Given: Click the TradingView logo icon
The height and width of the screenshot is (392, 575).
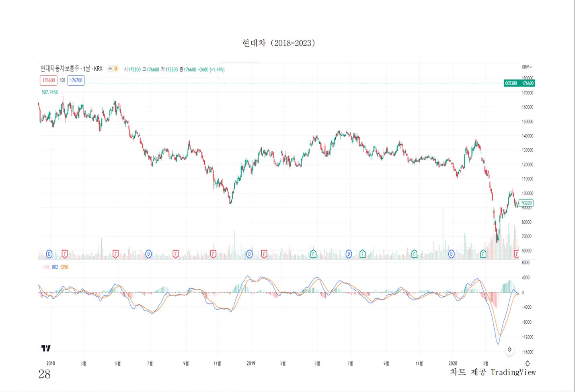Looking at the screenshot, I should 46,348.
